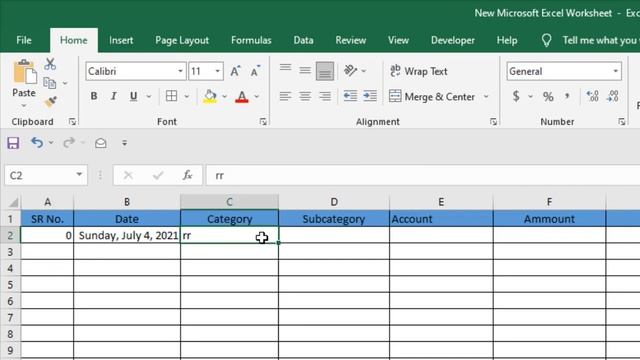Open the Clipboard pane launcher
The width and height of the screenshot is (640, 360).
(72, 122)
